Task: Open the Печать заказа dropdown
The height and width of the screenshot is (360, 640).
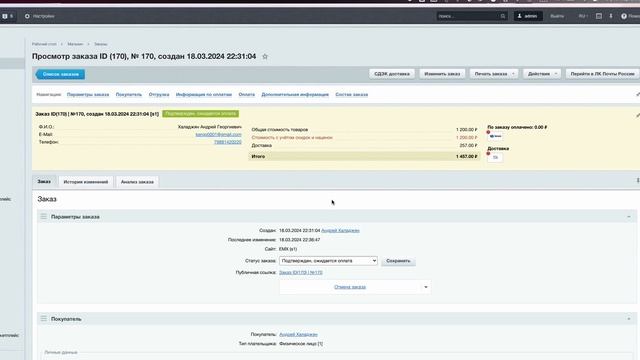Action: (493, 74)
